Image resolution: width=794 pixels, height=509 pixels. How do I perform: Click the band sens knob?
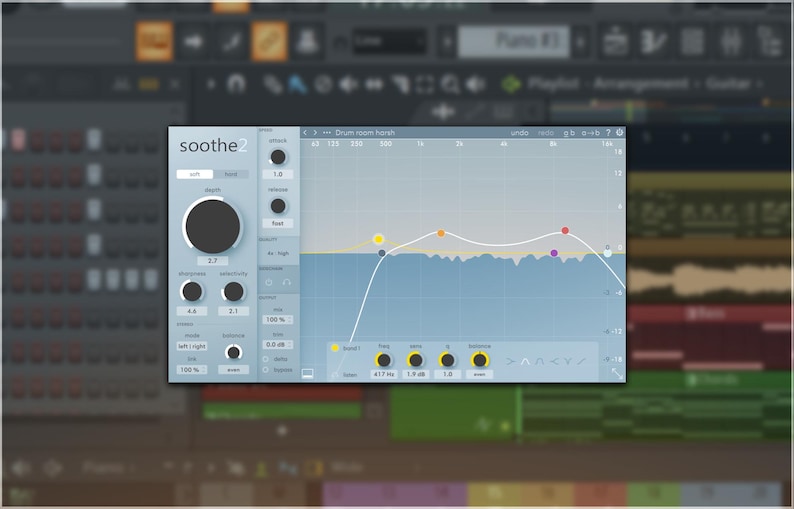pos(416,360)
